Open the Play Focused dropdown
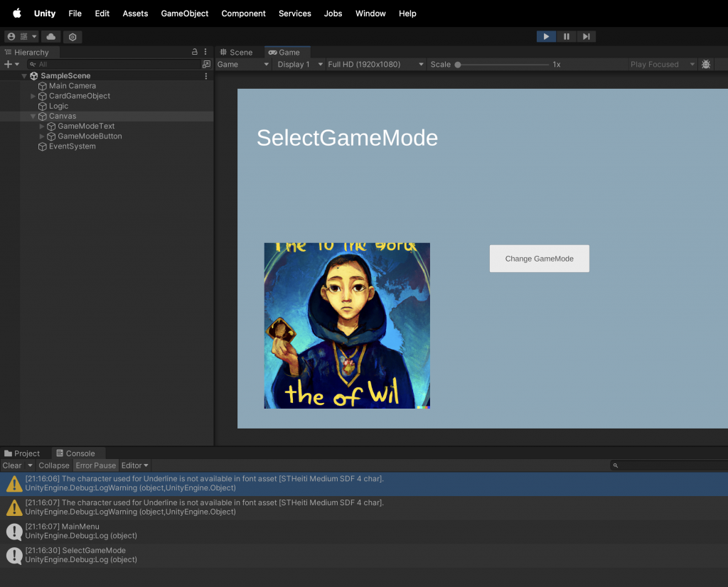This screenshot has height=587, width=728. pyautogui.click(x=662, y=65)
